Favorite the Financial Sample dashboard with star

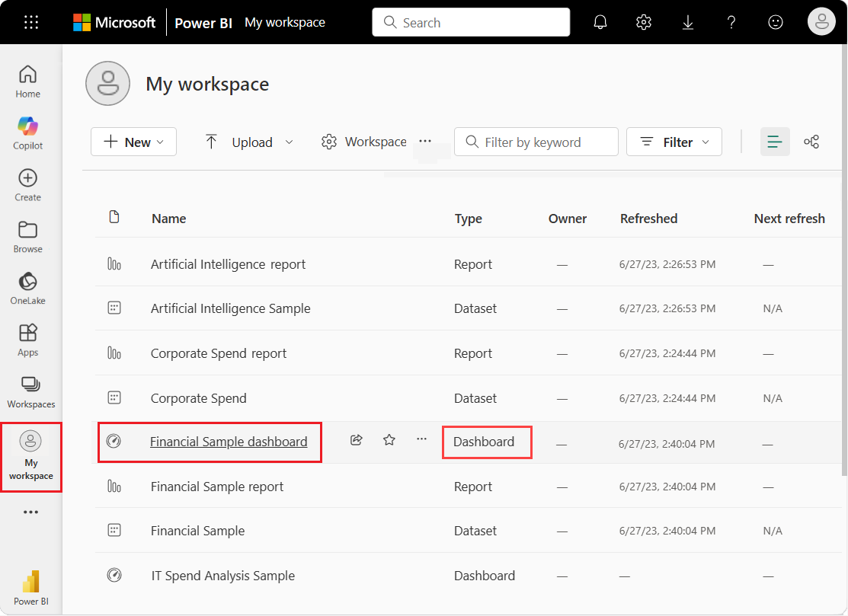389,440
